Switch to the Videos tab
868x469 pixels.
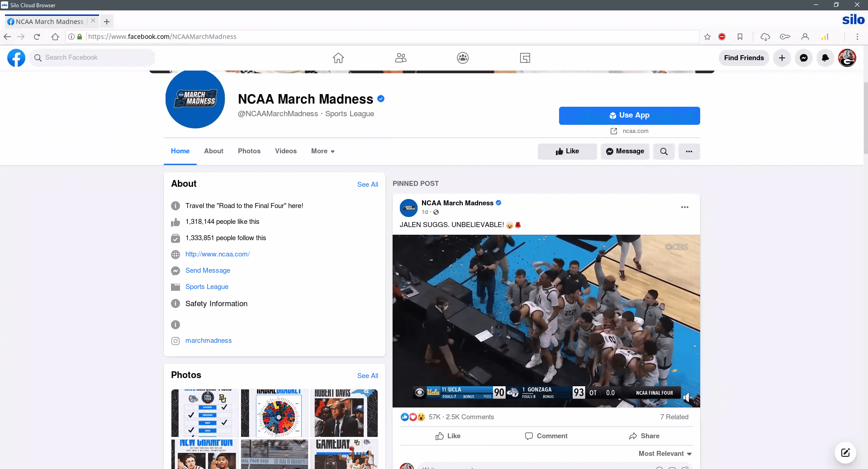click(x=285, y=151)
